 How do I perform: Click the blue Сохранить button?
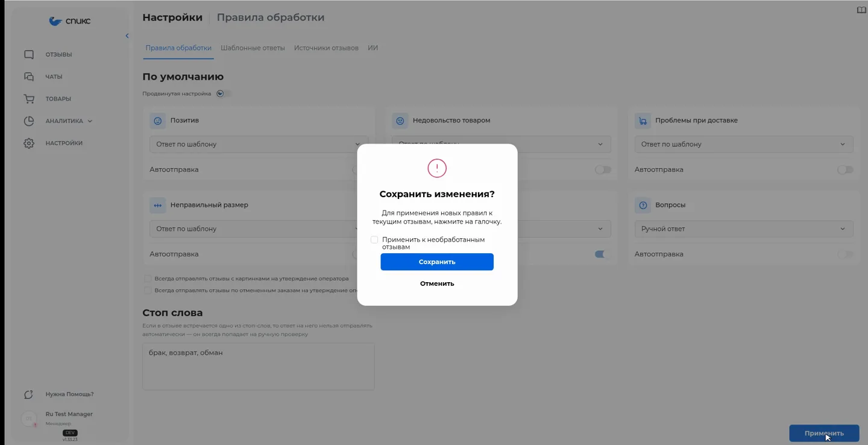pyautogui.click(x=437, y=262)
